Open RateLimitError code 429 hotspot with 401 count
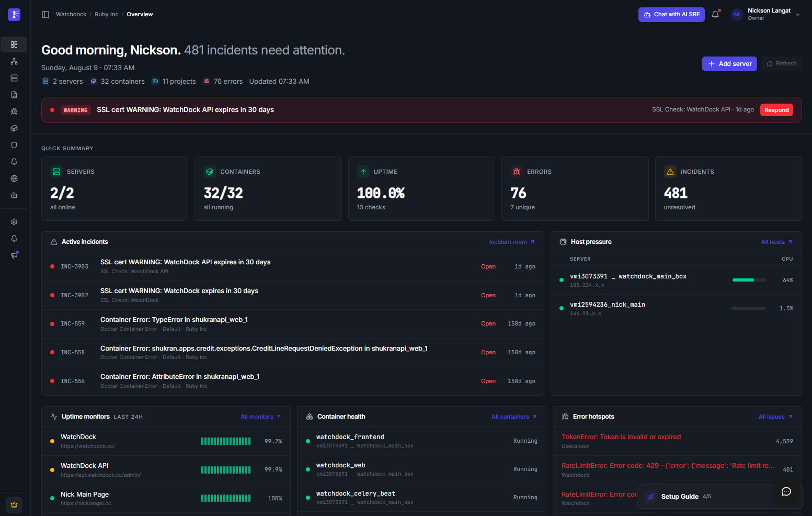The image size is (812, 516). pyautogui.click(x=677, y=470)
